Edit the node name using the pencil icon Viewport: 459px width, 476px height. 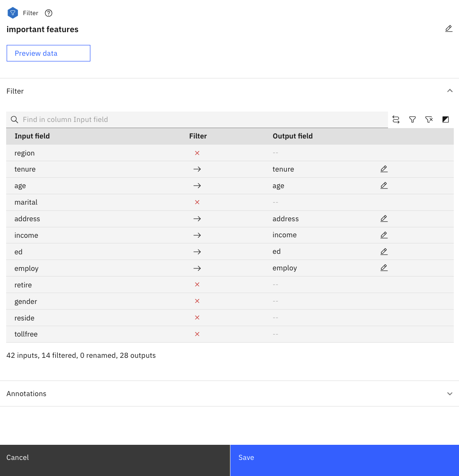tap(449, 29)
